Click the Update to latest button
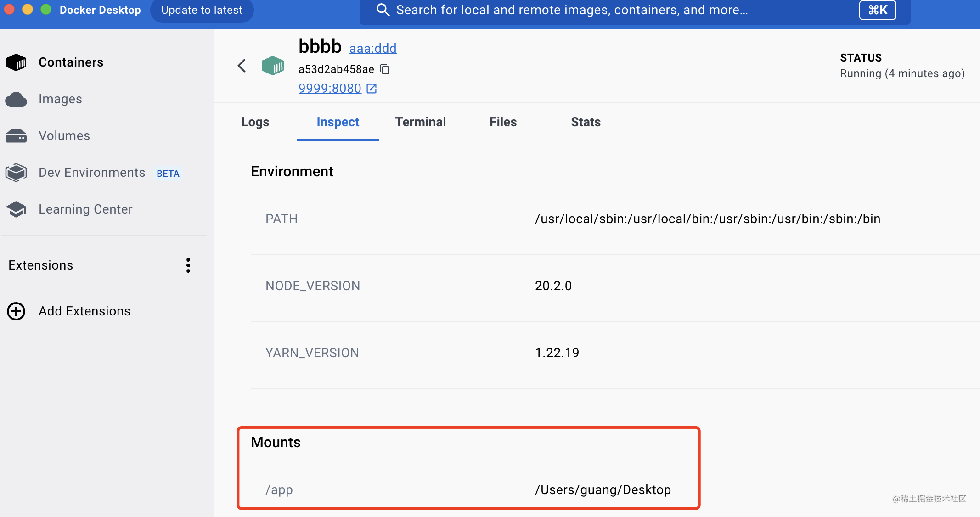 pyautogui.click(x=202, y=10)
